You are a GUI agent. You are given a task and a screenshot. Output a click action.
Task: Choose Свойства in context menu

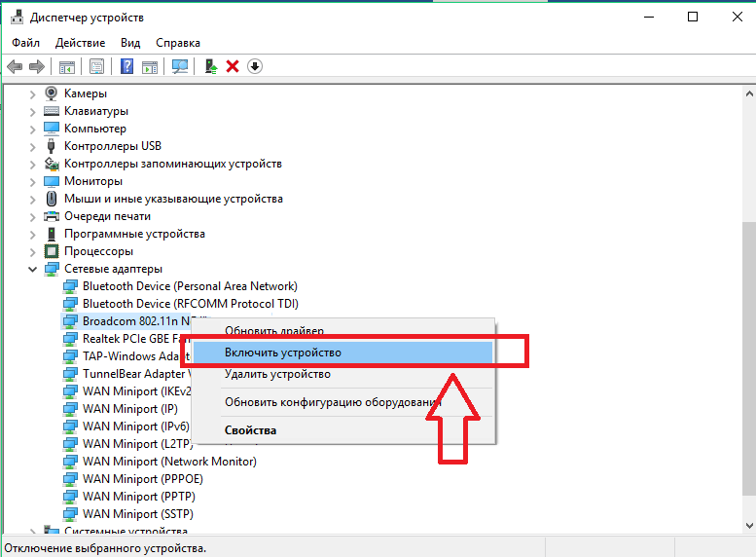coord(342,430)
